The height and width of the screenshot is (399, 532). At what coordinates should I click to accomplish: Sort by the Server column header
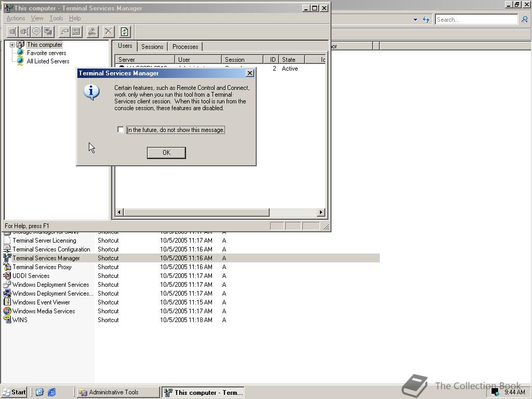[145, 59]
